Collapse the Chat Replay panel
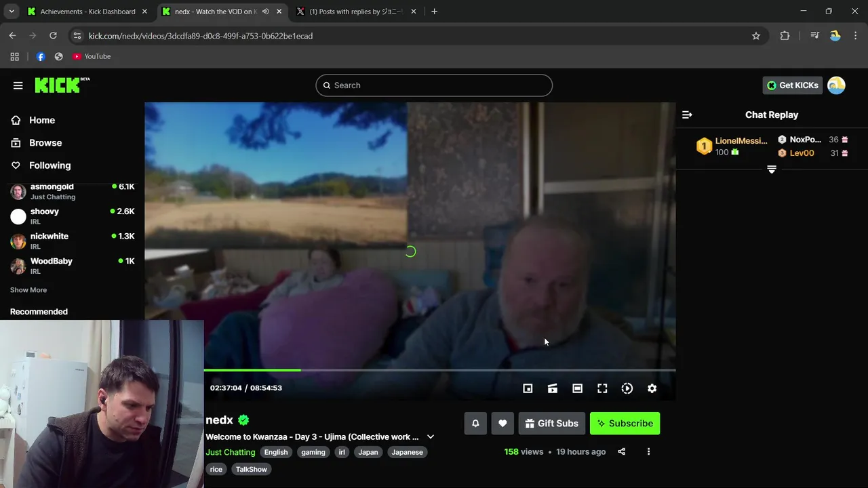 pyautogui.click(x=687, y=115)
